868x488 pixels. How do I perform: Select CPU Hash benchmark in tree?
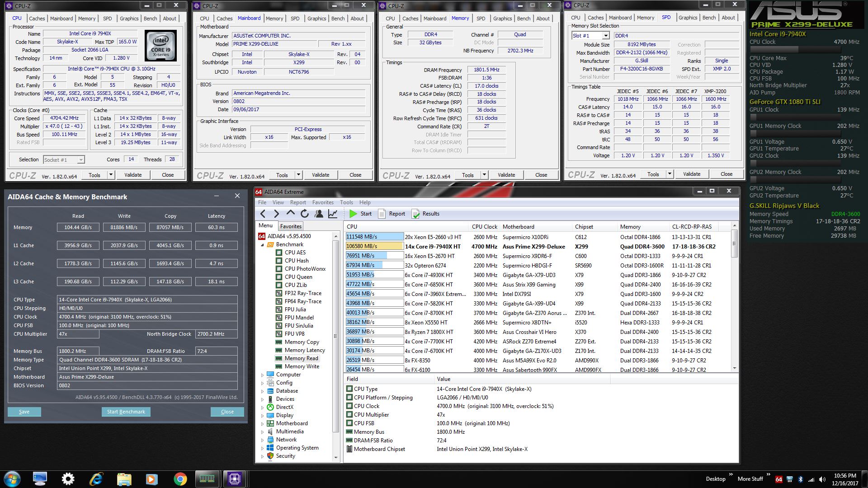click(297, 261)
